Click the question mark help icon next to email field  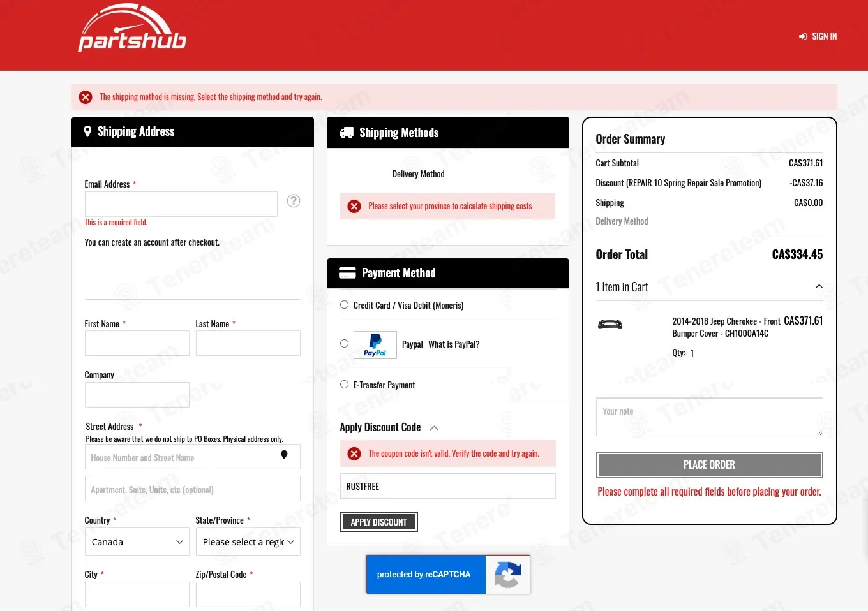pos(294,201)
